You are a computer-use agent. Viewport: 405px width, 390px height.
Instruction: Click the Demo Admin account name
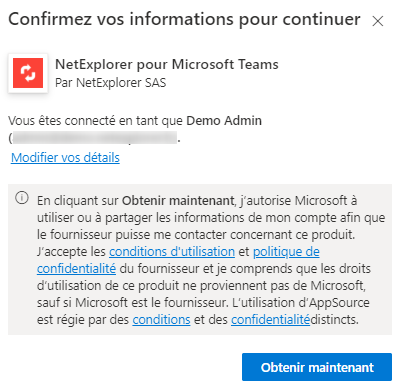click(x=224, y=121)
